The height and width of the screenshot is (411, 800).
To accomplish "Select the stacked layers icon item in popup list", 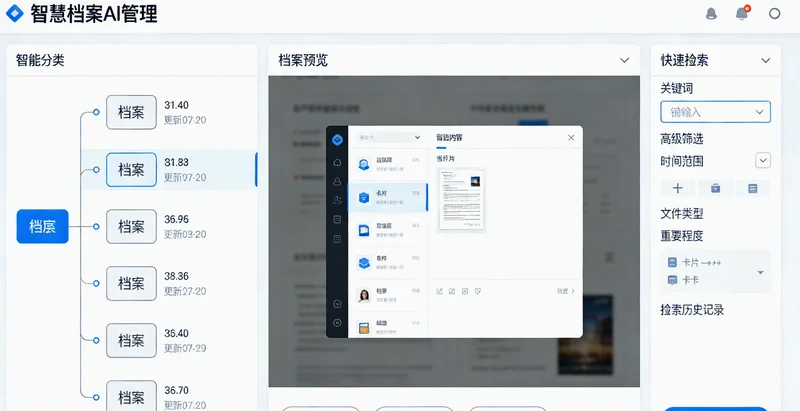I will [388, 263].
